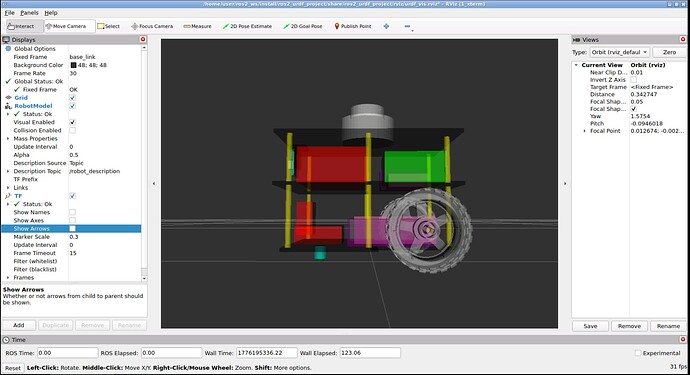Viewport: 690px width, 375px height.
Task: Click the Grid display icon
Action: (x=8, y=98)
